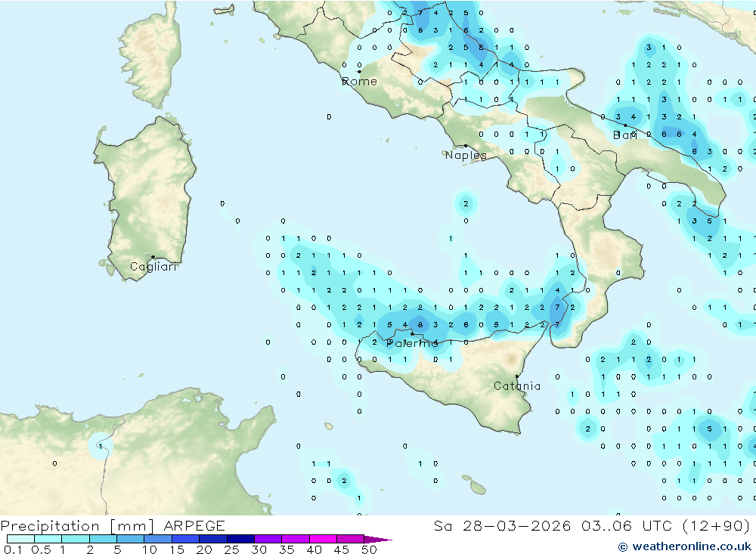Pick the 25–30 mm navy legend swatch
This screenshot has width=756, height=554.
240,539
